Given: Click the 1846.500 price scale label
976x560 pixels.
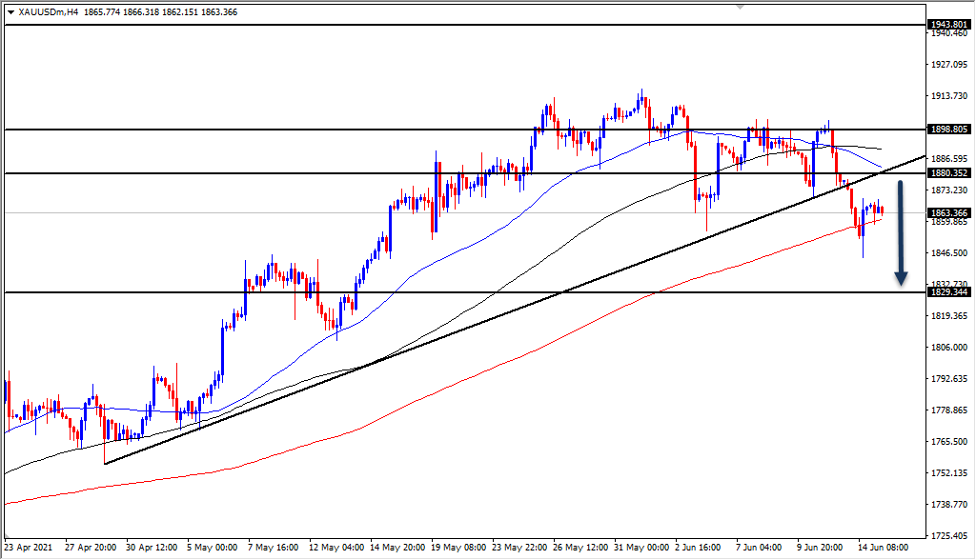Looking at the screenshot, I should point(949,252).
